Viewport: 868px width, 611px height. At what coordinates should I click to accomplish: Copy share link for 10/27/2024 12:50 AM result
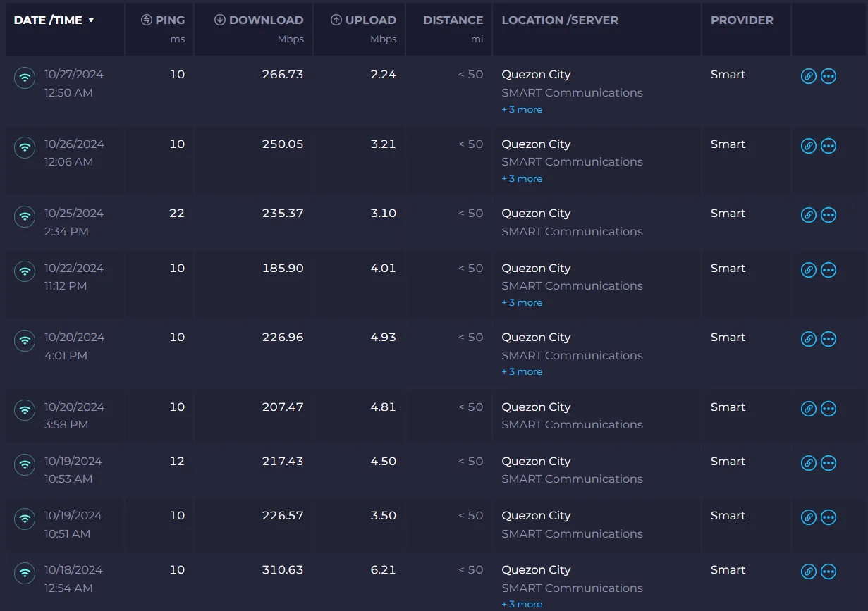[809, 76]
